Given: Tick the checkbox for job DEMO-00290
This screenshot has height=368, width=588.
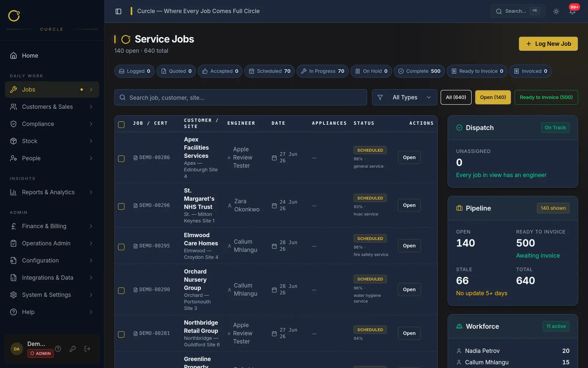Looking at the screenshot, I should 121,291.
